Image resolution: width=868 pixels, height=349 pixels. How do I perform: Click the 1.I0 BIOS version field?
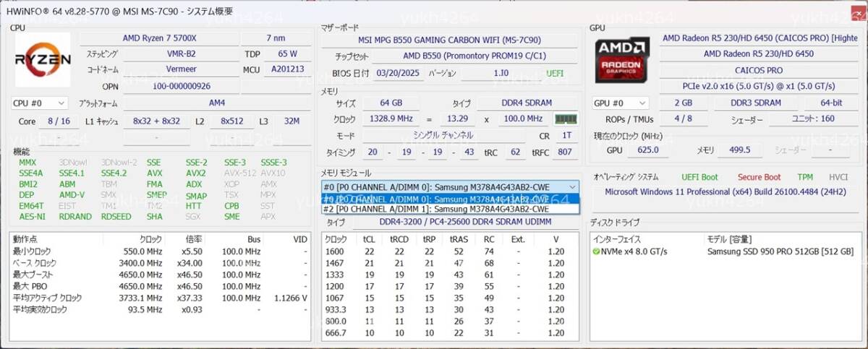pos(501,74)
